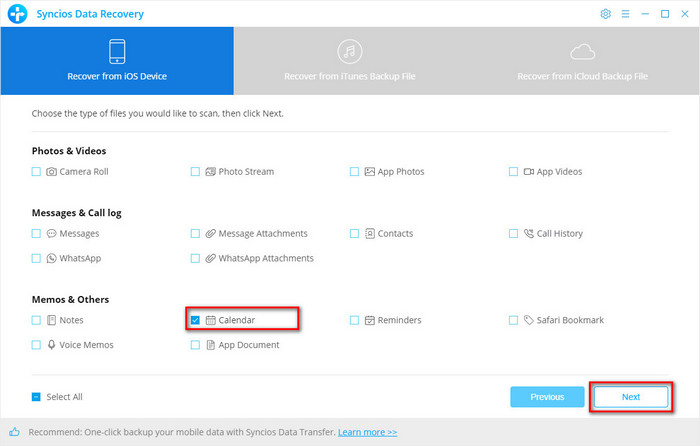Click the Reminders checklist icon
This screenshot has width=700, height=446.
click(370, 320)
